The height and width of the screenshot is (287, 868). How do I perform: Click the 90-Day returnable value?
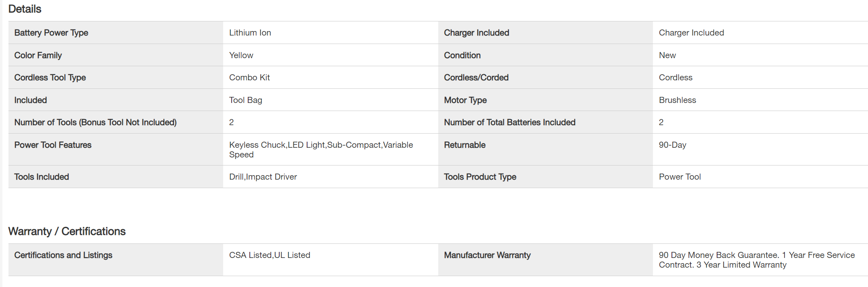(x=672, y=145)
